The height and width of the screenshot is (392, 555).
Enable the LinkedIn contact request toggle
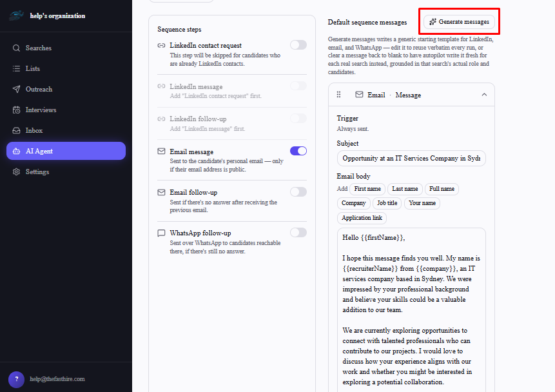point(298,45)
